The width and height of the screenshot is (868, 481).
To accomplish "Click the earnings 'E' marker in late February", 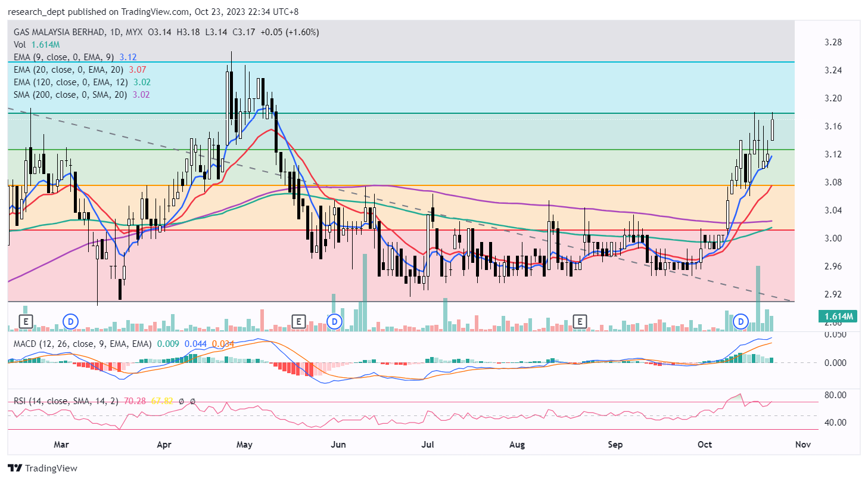I will pos(25,322).
